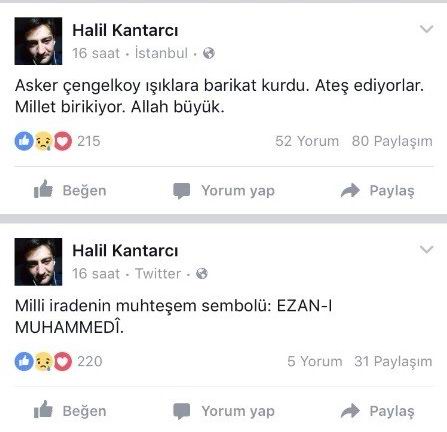
Task: Click the comment bubble icon on the first post
Action: [x=182, y=191]
